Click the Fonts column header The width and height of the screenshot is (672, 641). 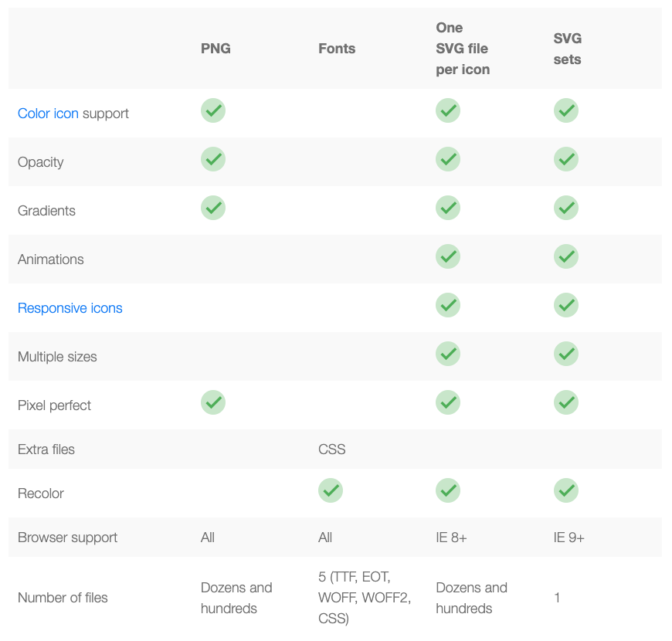coord(337,49)
